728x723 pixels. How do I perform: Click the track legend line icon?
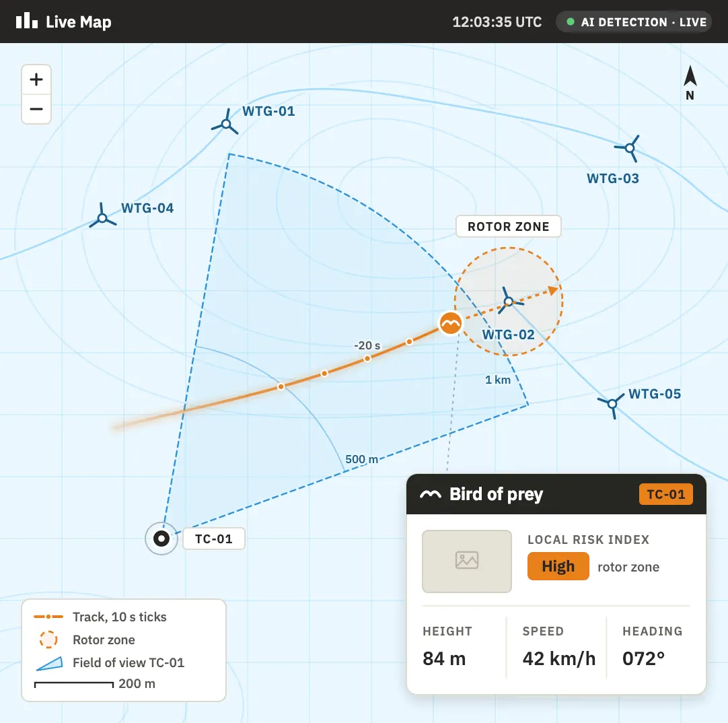point(48,617)
